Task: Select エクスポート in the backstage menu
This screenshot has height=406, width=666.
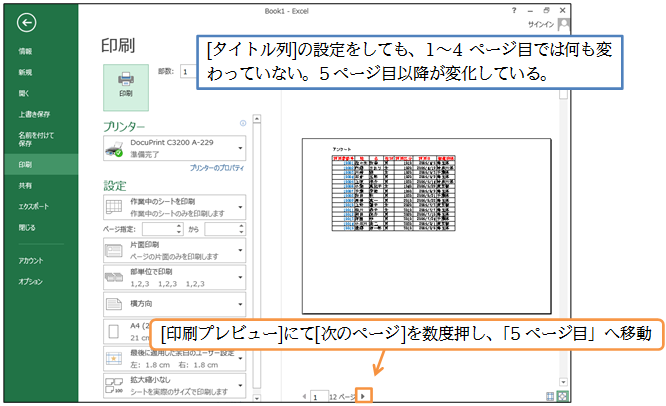Action: [x=31, y=208]
